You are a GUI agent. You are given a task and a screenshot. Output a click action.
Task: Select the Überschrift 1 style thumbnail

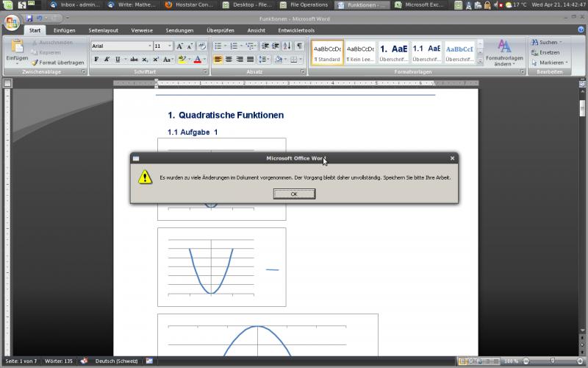pyautogui.click(x=393, y=52)
